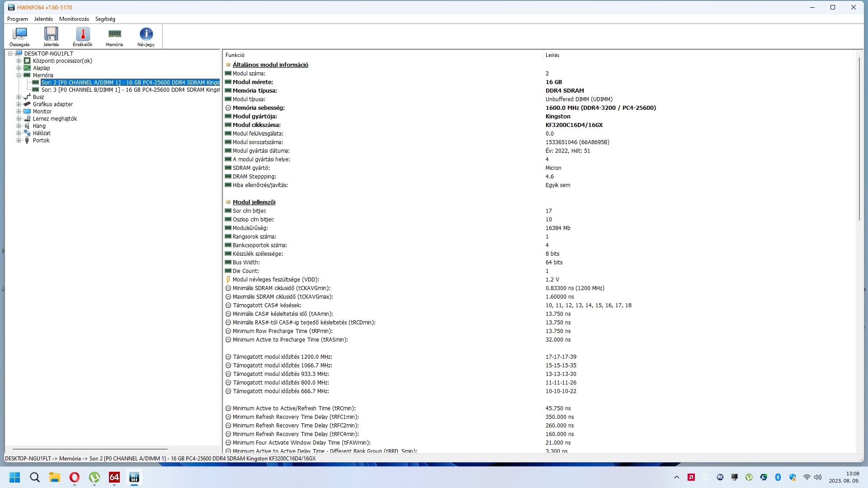868x488 pixels.
Task: Click the tRFC1min refresh recovery row
Action: coord(540,417)
